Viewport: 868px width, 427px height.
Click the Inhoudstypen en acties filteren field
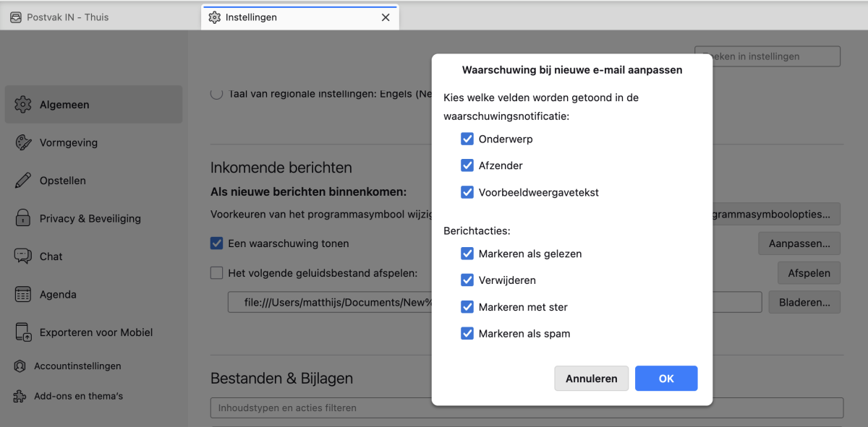coord(527,408)
